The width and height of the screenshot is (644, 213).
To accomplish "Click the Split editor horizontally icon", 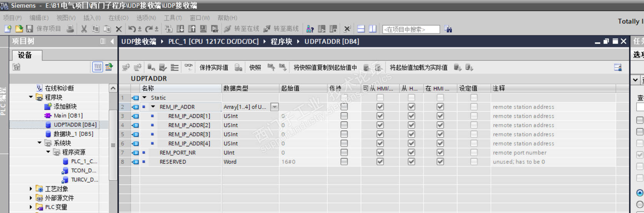I will pyautogui.click(x=361, y=29).
